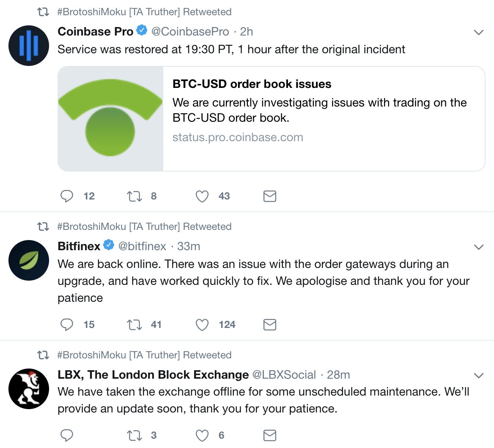Viewport: 494px width, 448px height.
Task: Expand the Bitfinex tweet more-options chevron
Action: click(479, 247)
